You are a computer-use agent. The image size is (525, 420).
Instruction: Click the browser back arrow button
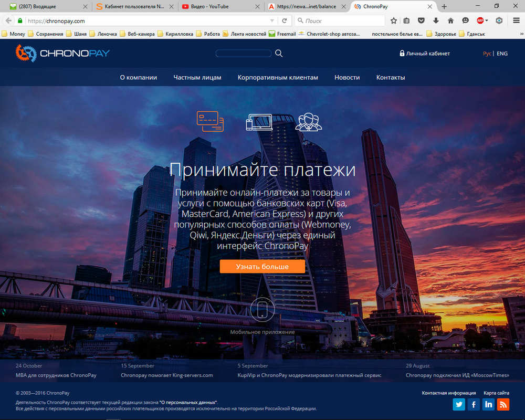click(x=8, y=21)
